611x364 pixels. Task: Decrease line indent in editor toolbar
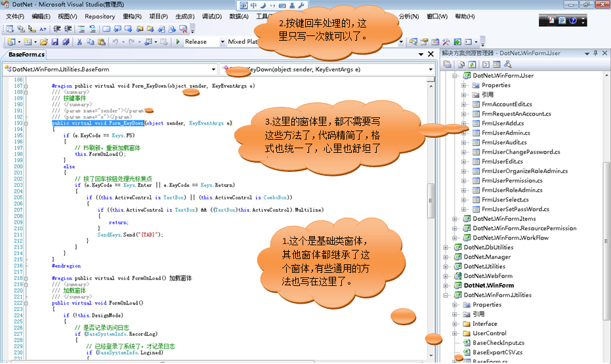(x=57, y=28)
